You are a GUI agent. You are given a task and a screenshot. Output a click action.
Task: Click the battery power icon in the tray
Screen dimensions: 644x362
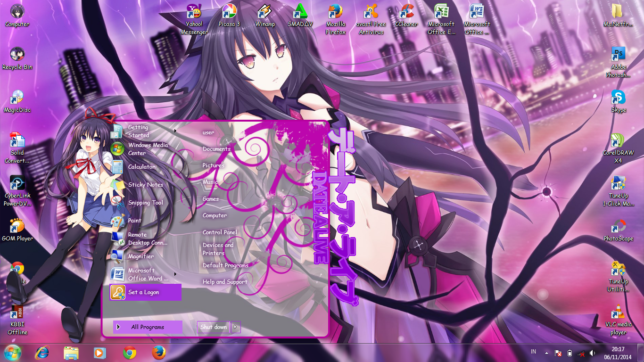pos(569,353)
